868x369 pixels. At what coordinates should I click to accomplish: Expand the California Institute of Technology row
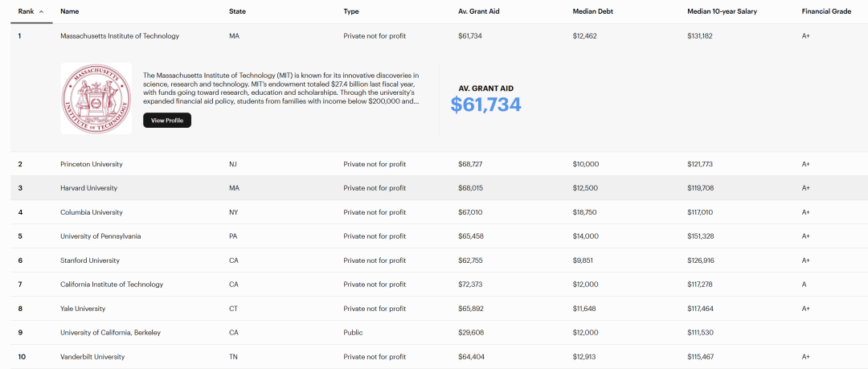439,285
